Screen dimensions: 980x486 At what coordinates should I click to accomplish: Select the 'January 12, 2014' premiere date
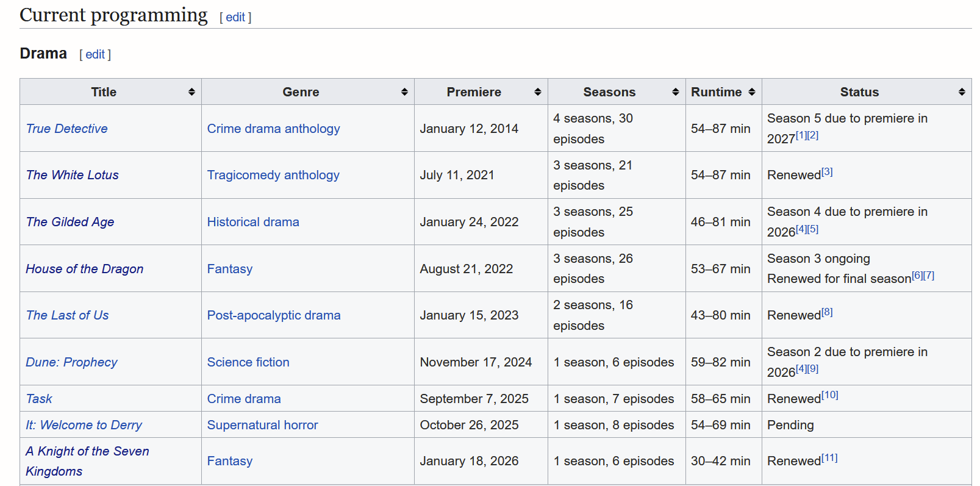469,129
